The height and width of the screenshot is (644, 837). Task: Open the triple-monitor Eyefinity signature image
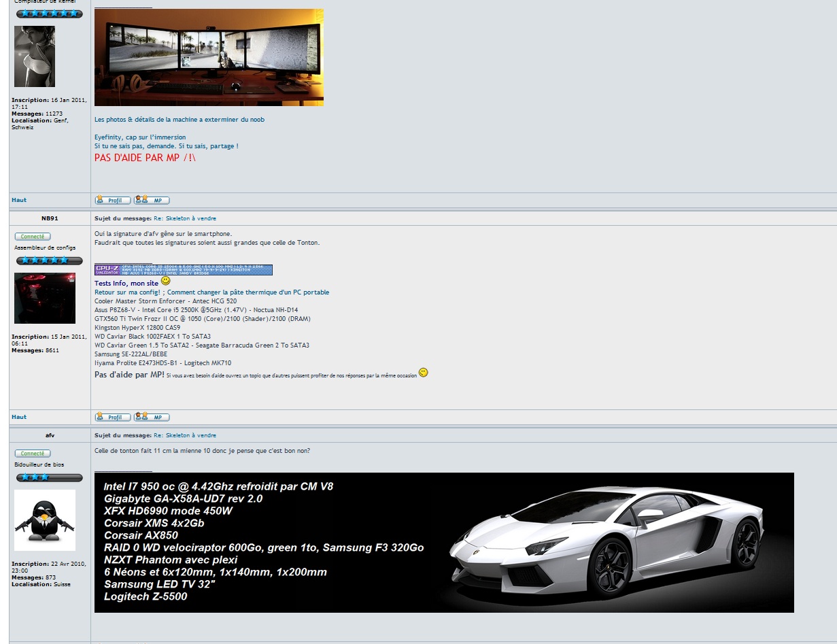(x=209, y=58)
